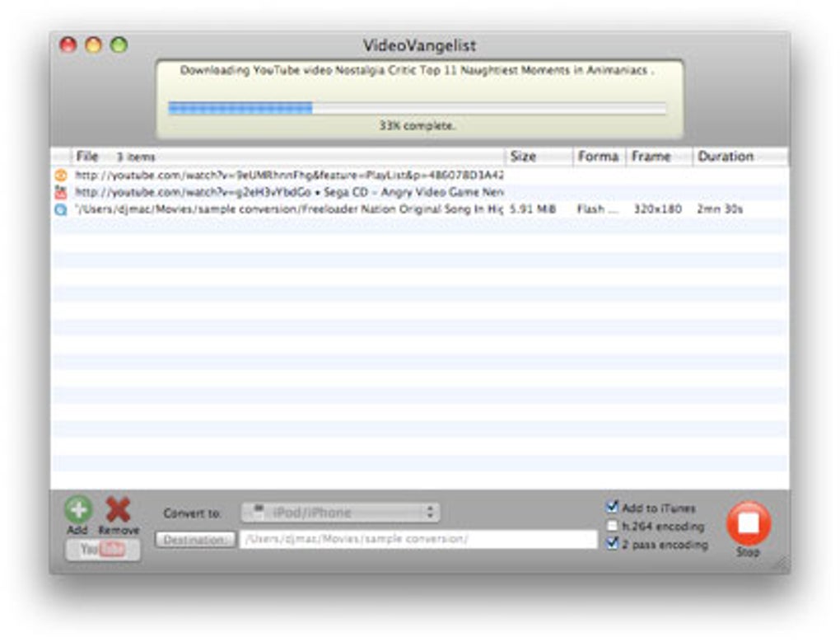840x642 pixels.
Task: Click the 33% complete status text
Action: 418,126
